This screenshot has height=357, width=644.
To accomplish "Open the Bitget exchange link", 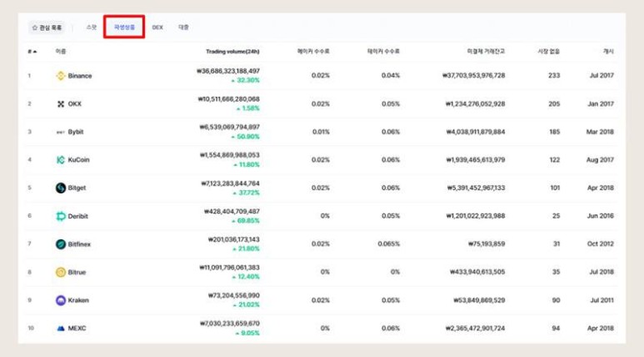I will 77,188.
